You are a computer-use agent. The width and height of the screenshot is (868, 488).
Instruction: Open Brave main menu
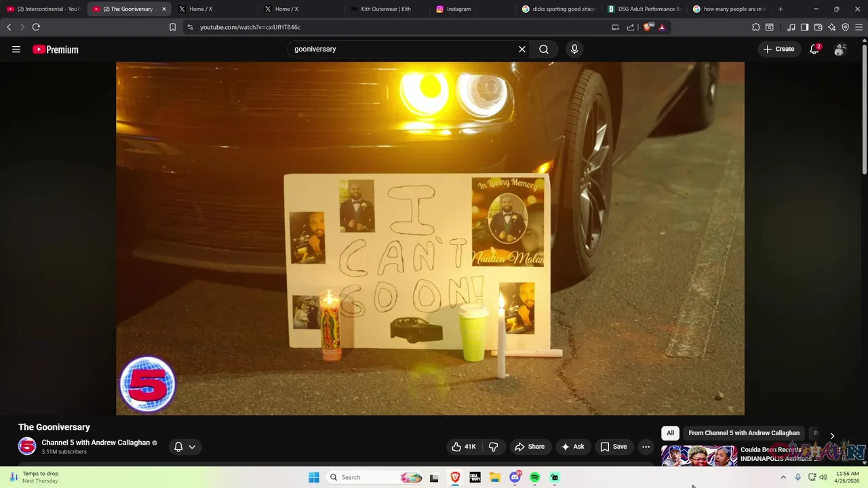pyautogui.click(x=859, y=27)
